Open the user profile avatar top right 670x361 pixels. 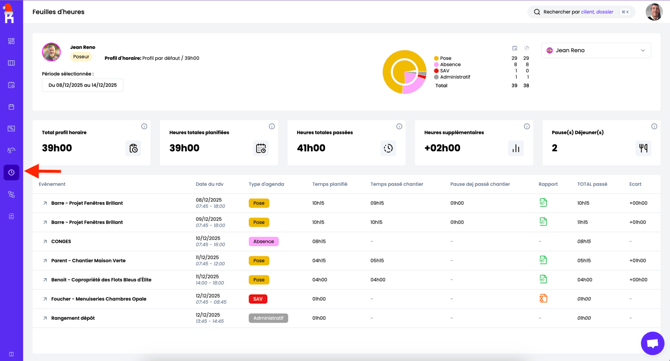(x=654, y=12)
